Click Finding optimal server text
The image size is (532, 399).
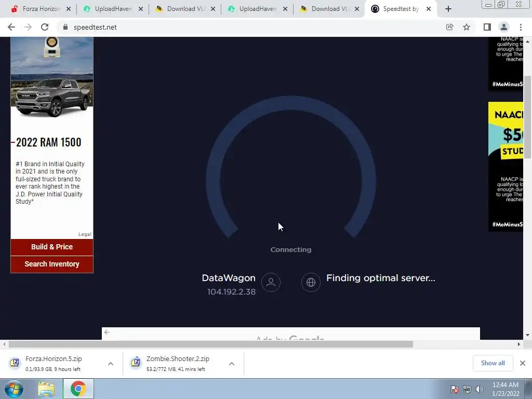[x=381, y=278]
